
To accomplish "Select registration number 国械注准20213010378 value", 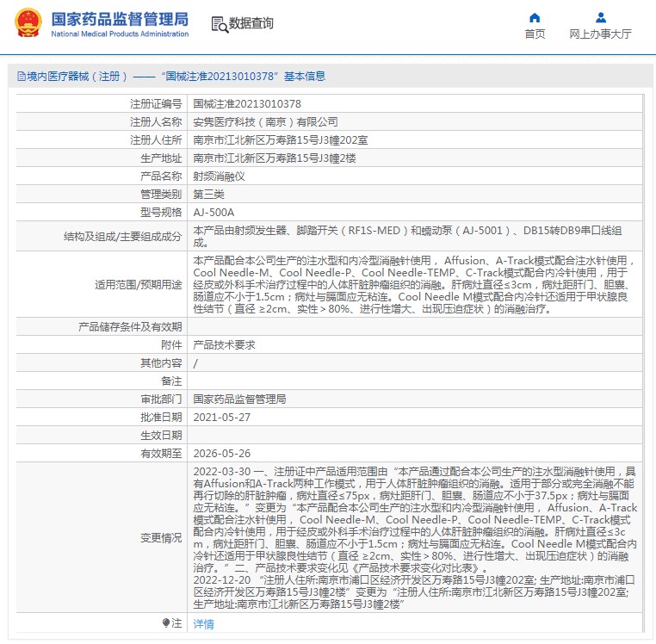I will pyautogui.click(x=247, y=104).
